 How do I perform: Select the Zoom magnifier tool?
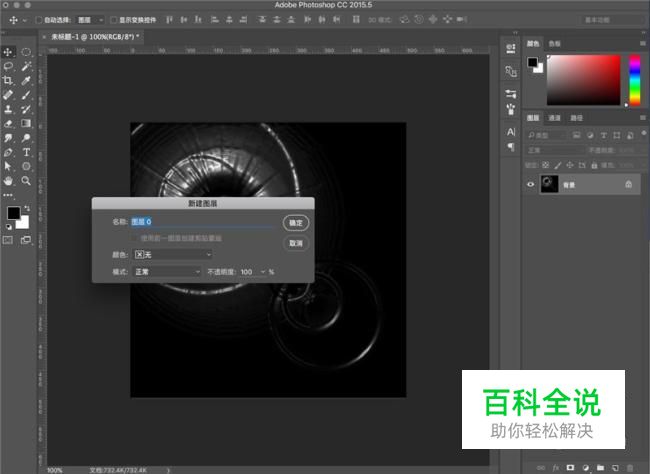[x=26, y=181]
